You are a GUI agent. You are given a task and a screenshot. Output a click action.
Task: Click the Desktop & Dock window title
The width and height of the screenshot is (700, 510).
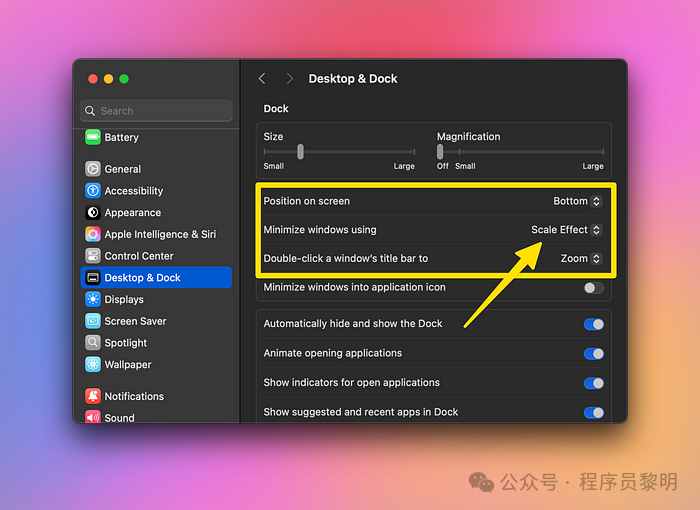(353, 79)
